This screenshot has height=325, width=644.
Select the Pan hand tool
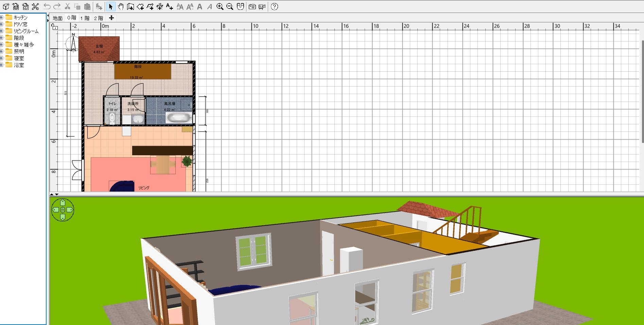click(121, 6)
